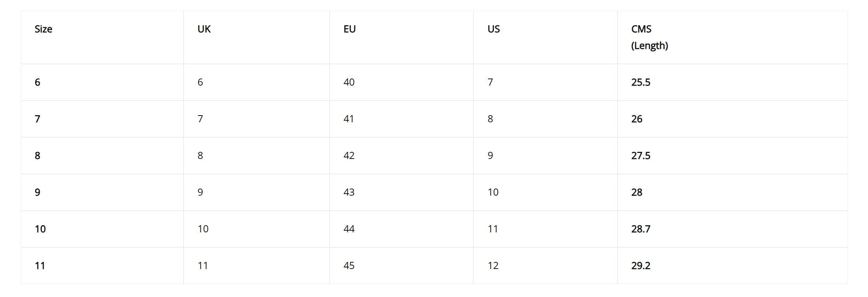Click EU size 41 cell
Image resolution: width=868 pixels, height=297 pixels.
[x=349, y=119]
